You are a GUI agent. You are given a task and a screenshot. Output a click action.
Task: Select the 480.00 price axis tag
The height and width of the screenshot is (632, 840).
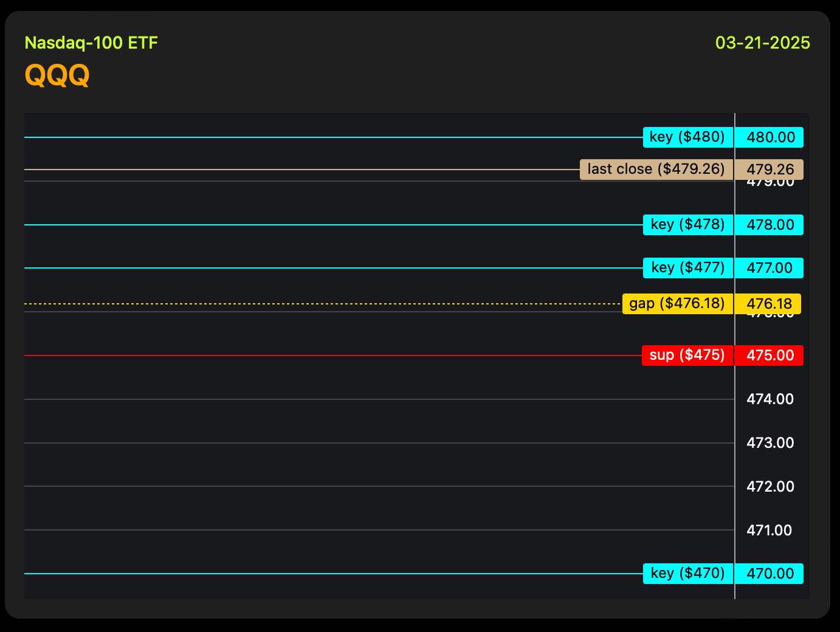point(769,137)
